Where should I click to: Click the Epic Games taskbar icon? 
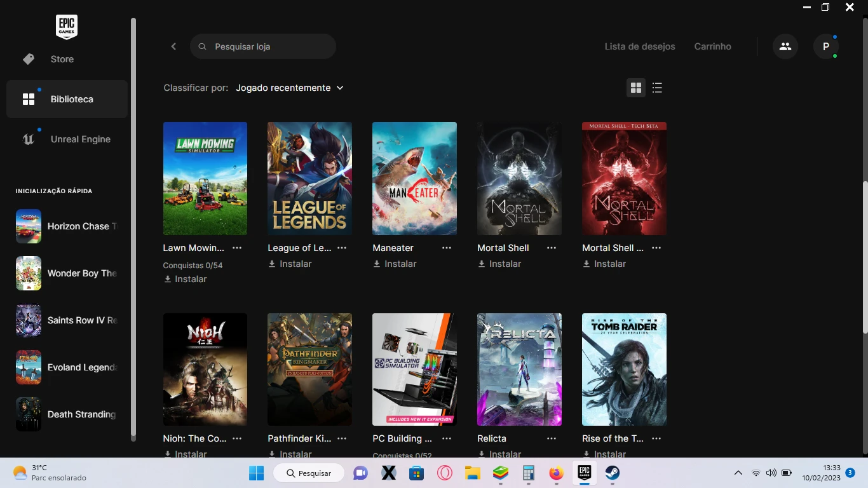[585, 473]
